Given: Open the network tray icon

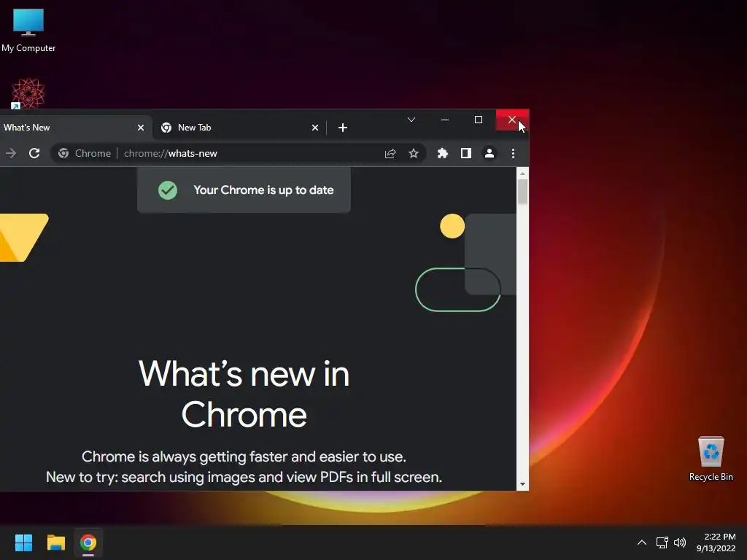Looking at the screenshot, I should coord(662,542).
